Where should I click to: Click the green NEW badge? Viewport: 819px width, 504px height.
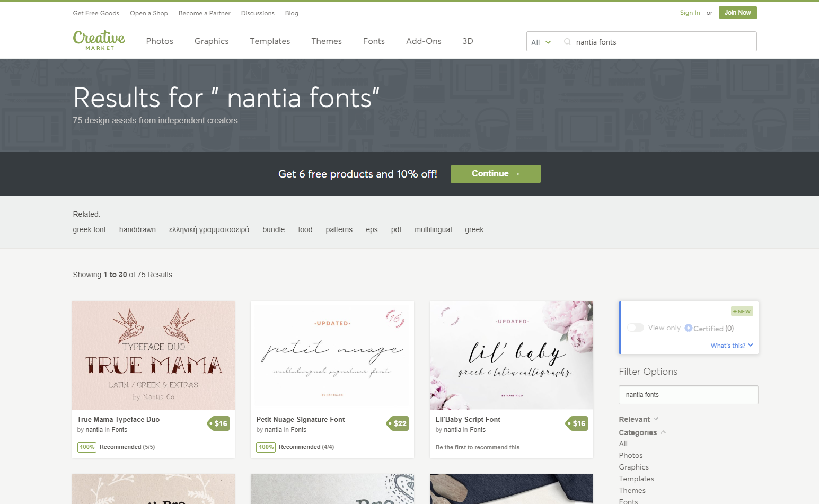point(742,311)
